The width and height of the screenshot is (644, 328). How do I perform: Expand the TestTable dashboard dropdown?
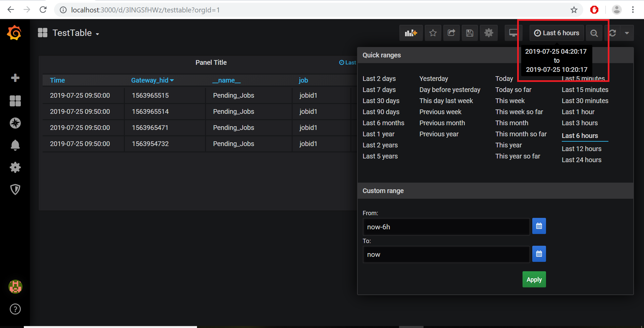tap(98, 33)
